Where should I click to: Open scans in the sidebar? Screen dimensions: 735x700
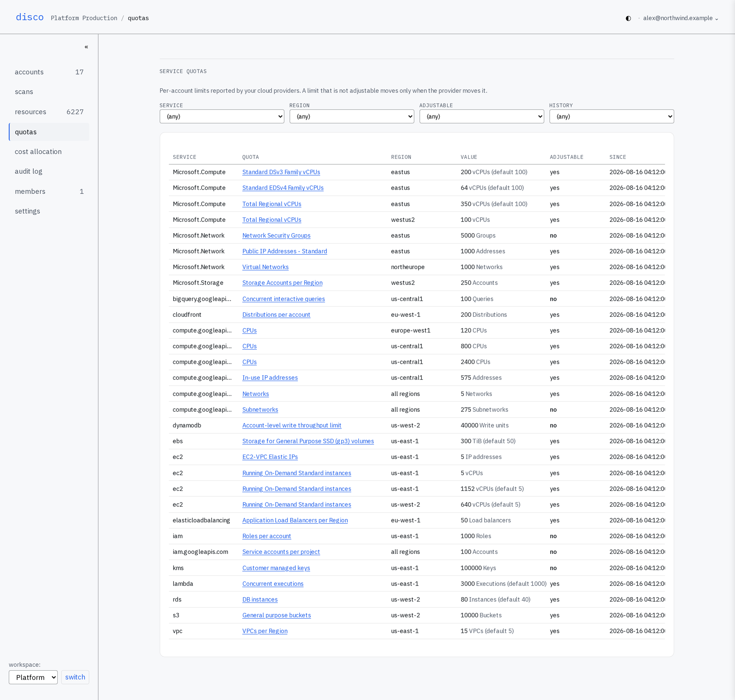[x=49, y=92]
